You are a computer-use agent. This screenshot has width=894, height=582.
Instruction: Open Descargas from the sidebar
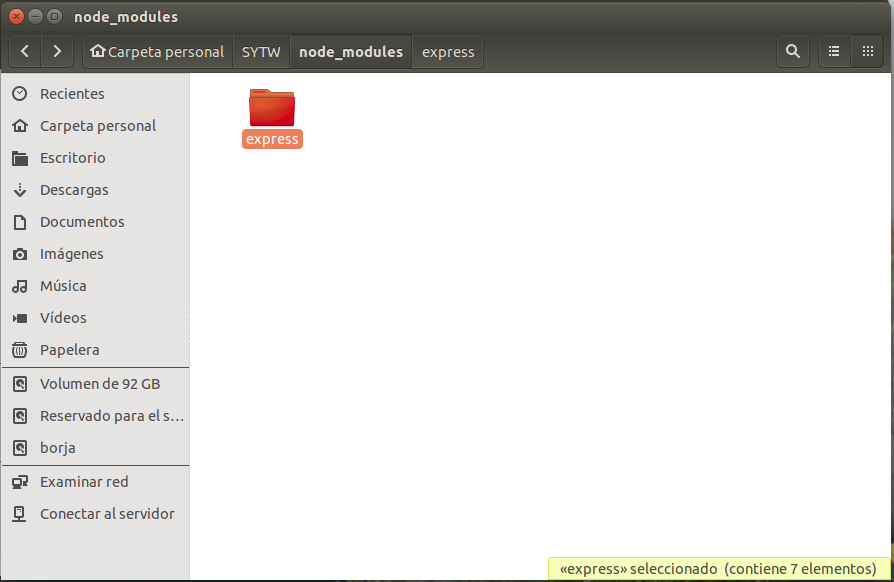pyautogui.click(x=74, y=189)
